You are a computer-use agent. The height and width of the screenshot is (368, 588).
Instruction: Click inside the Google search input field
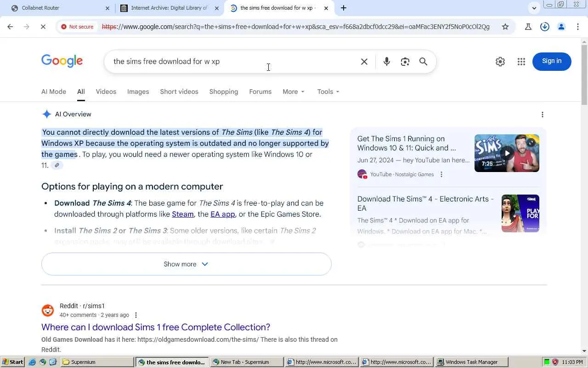coord(234,62)
